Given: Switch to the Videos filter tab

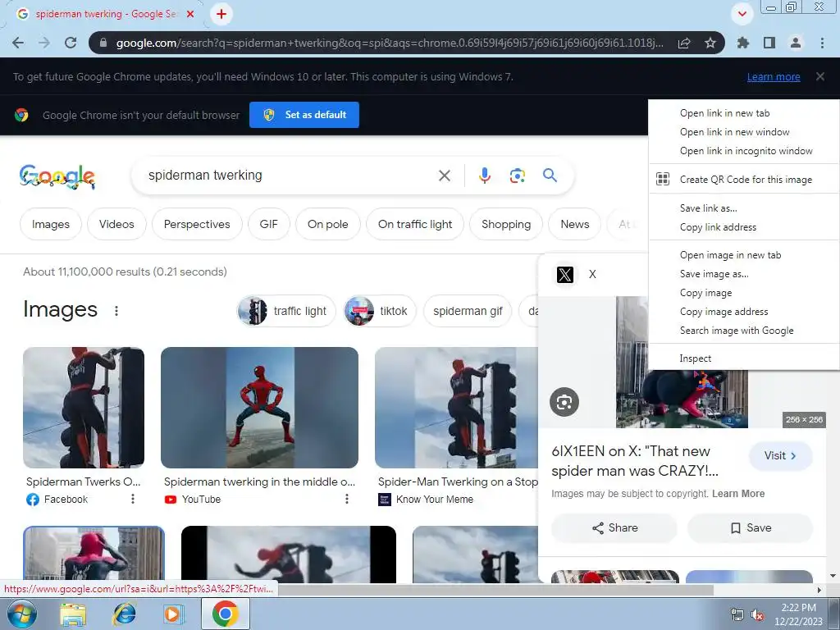Looking at the screenshot, I should 116,225.
